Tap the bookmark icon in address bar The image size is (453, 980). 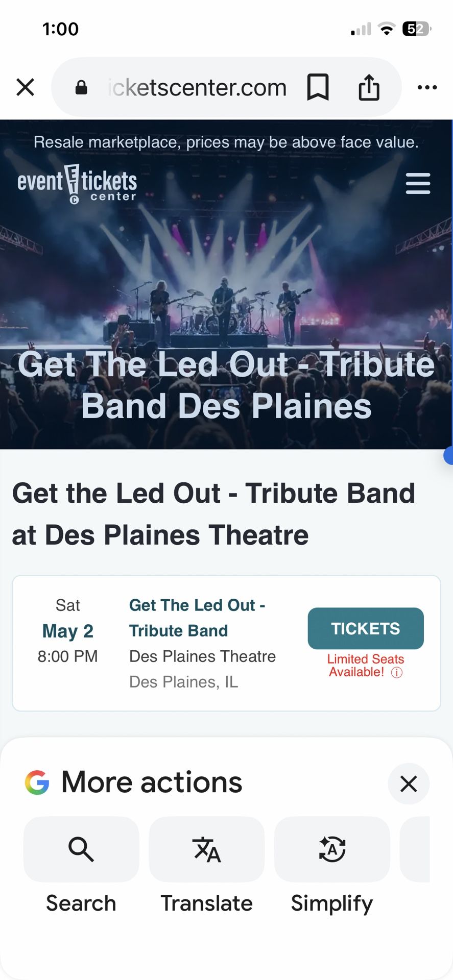317,87
